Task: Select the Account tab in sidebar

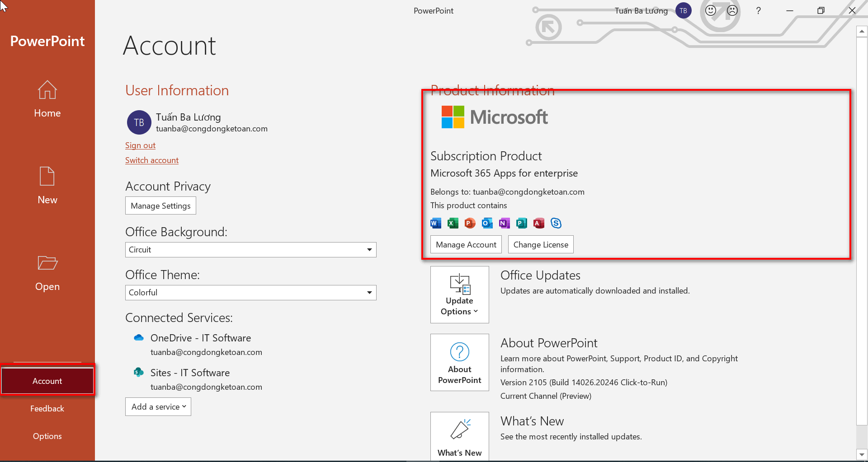Action: (47, 381)
